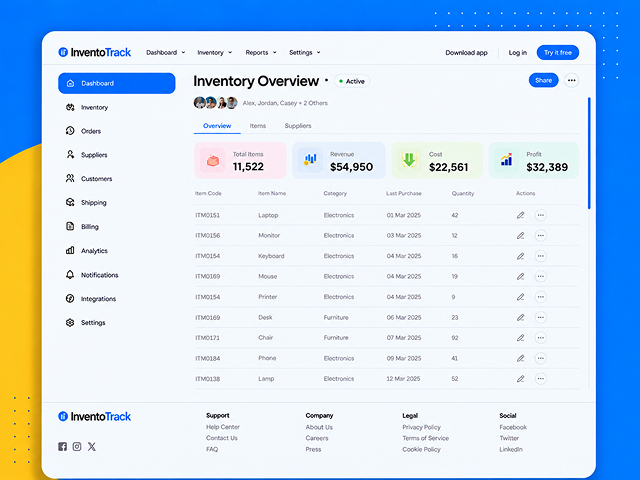The height and width of the screenshot is (480, 640).
Task: Click the Billing document icon
Action: pos(70,226)
